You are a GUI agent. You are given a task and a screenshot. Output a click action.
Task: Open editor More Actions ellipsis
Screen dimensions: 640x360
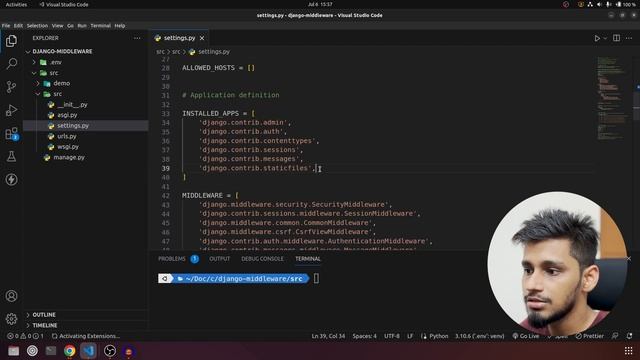coord(629,38)
